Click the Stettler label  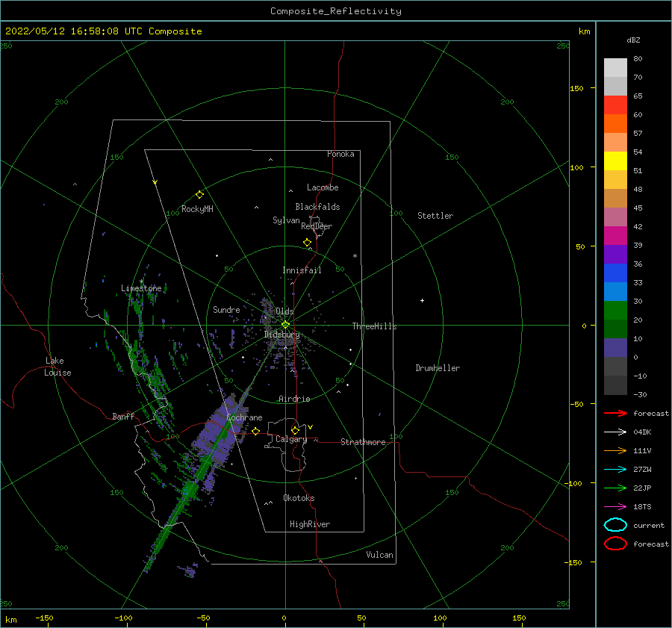point(435,216)
